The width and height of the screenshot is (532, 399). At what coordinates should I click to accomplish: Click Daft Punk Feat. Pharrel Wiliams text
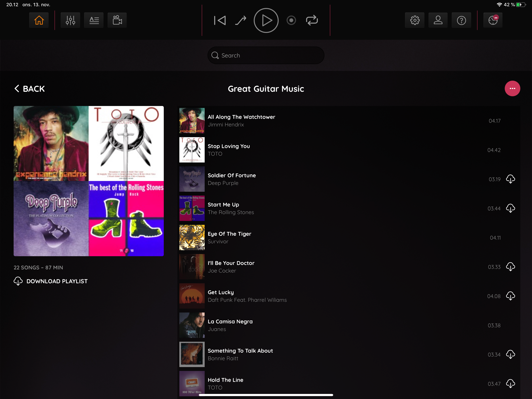click(247, 300)
